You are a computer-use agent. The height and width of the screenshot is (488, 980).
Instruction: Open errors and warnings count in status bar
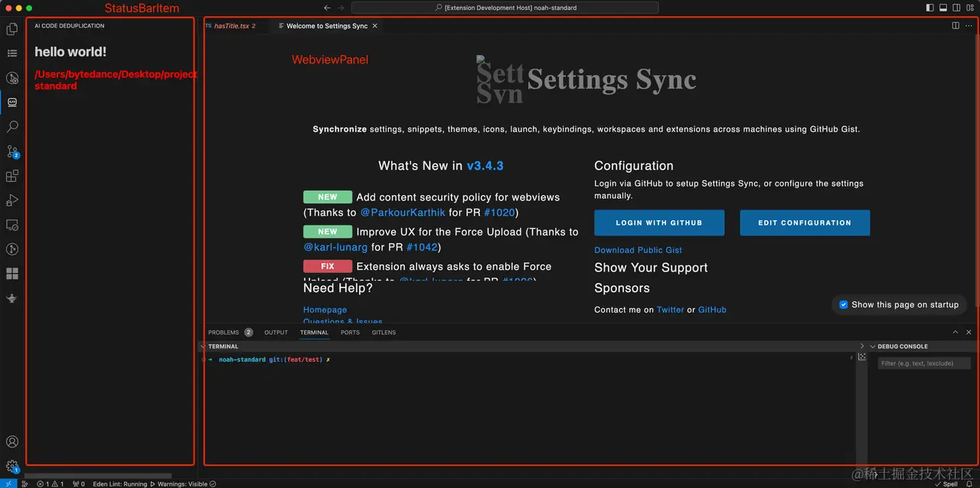click(51, 483)
